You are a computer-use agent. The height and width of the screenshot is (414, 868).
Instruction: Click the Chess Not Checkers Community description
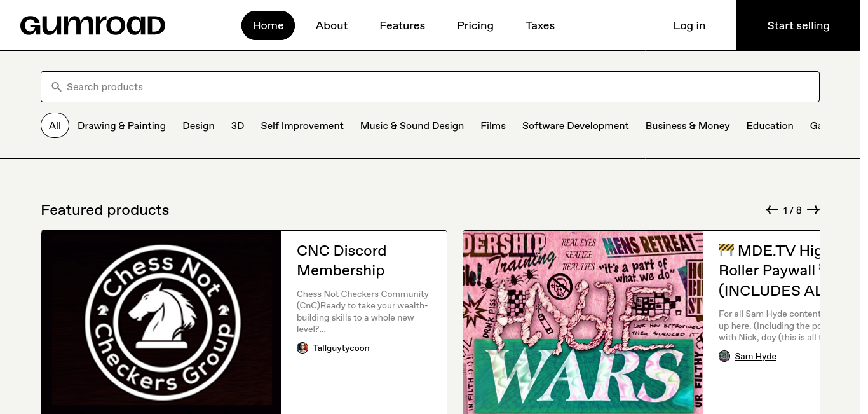363,312
